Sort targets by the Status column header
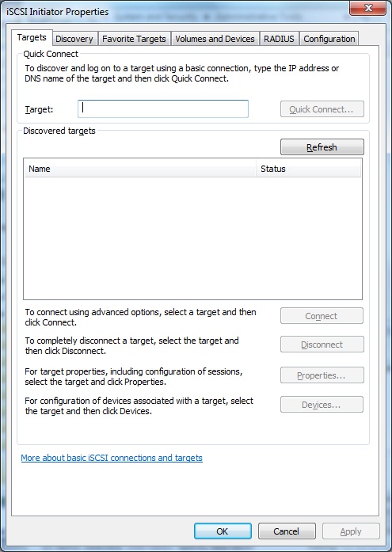 [308, 169]
